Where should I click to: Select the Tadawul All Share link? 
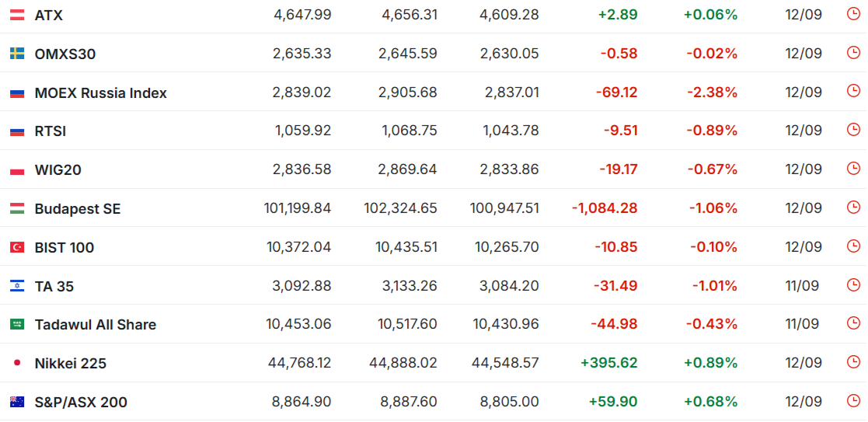96,325
